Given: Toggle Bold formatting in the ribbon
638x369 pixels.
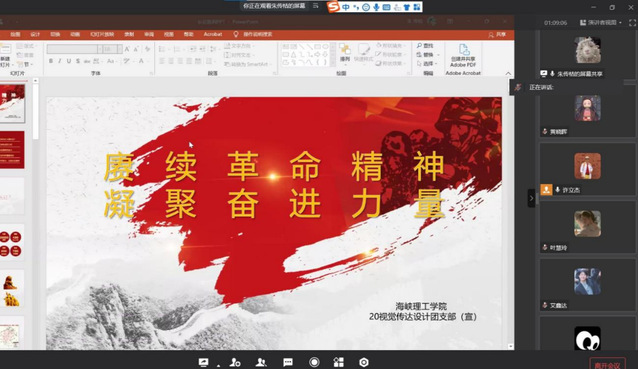Looking at the screenshot, I should click(51, 61).
